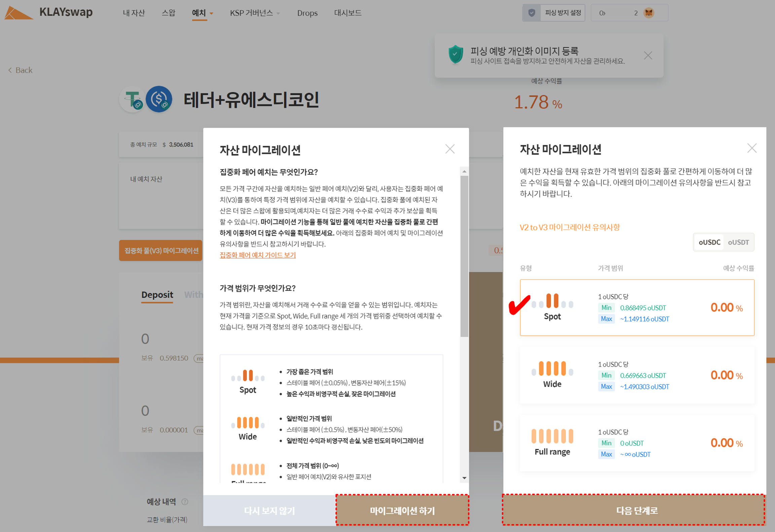Click the help icon next to 예상 내역
The image size is (775, 532).
pos(185,502)
